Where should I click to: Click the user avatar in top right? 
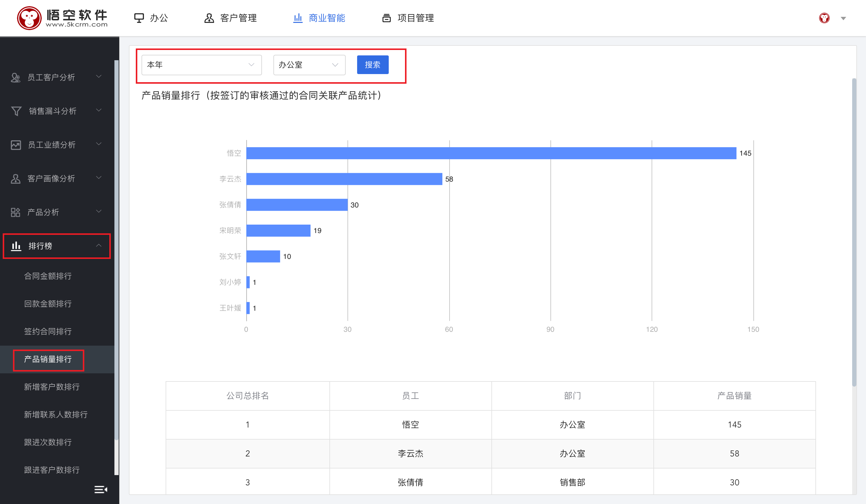pos(824,18)
